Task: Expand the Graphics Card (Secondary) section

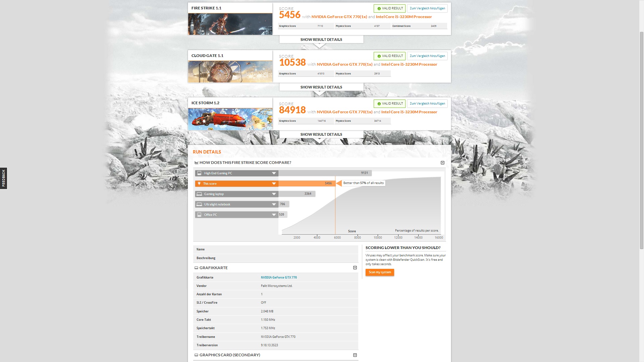Action: pyautogui.click(x=355, y=355)
